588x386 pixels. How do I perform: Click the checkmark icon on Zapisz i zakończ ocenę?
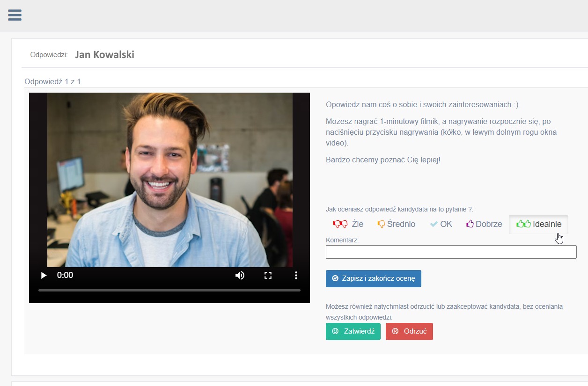335,278
